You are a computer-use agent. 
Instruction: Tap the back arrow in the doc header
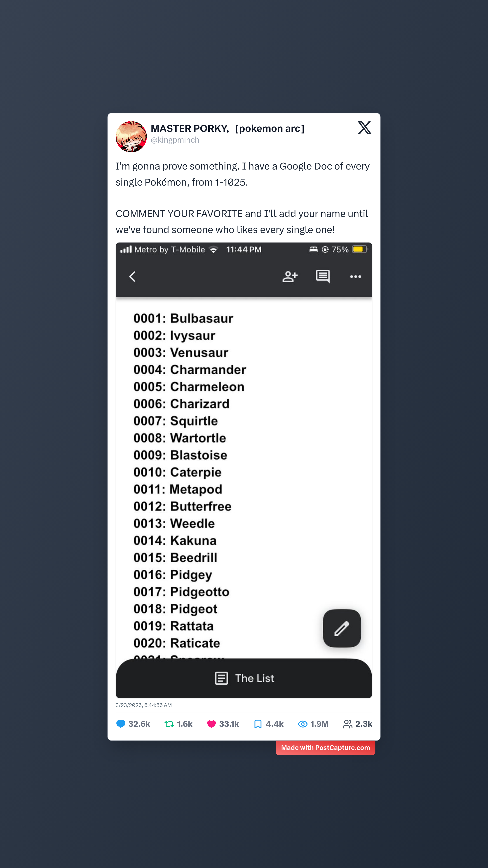132,277
